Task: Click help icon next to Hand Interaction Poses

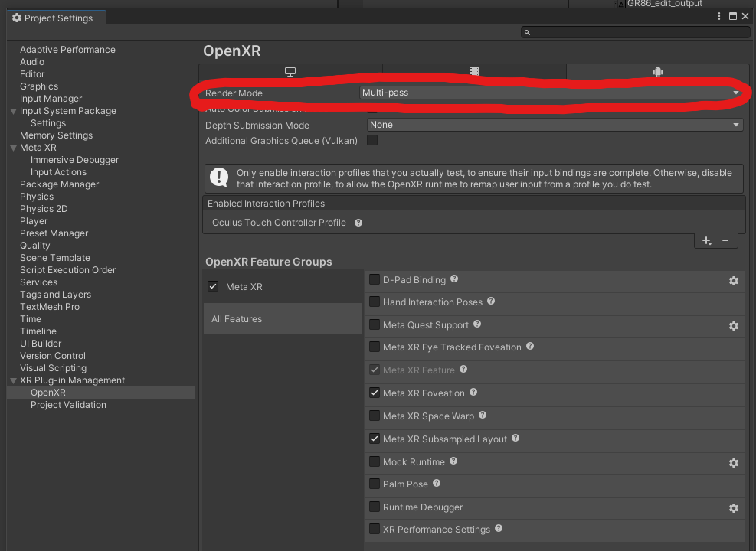Action: pyautogui.click(x=491, y=301)
